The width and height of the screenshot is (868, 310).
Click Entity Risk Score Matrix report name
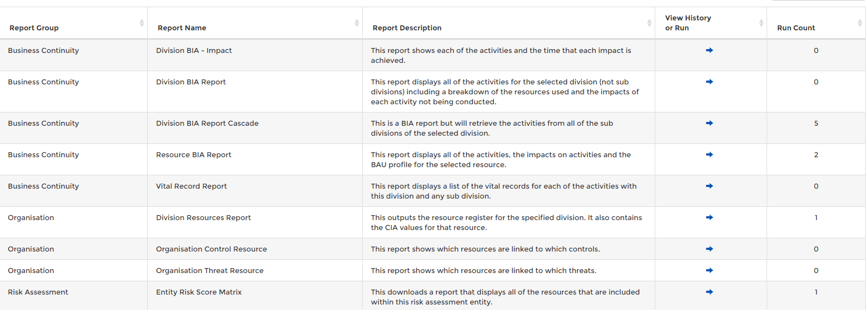[x=199, y=292]
